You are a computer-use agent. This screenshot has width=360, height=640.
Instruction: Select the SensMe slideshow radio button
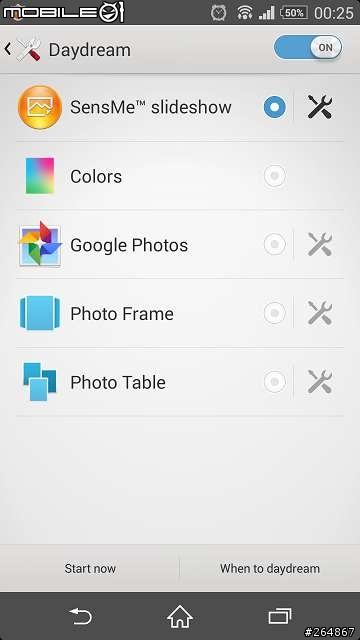275,107
